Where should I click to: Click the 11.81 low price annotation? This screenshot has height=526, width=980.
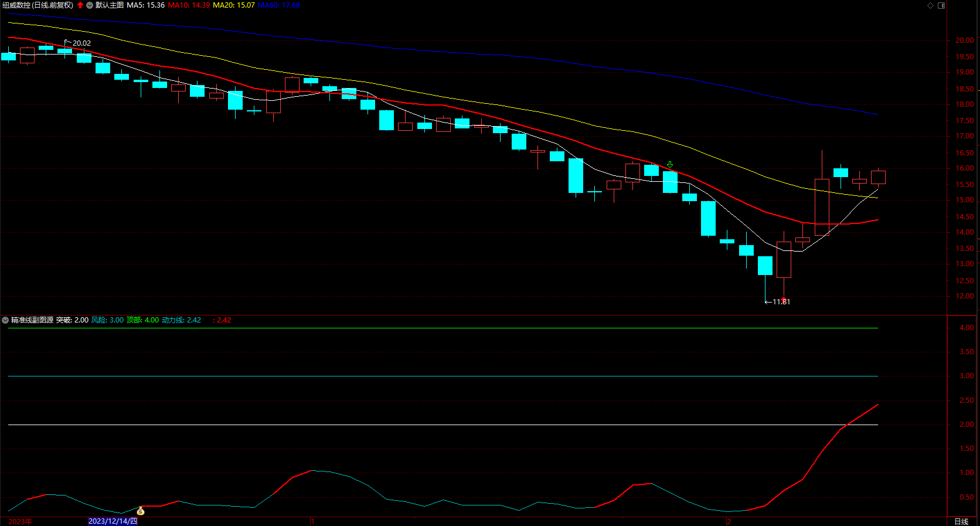coord(781,302)
